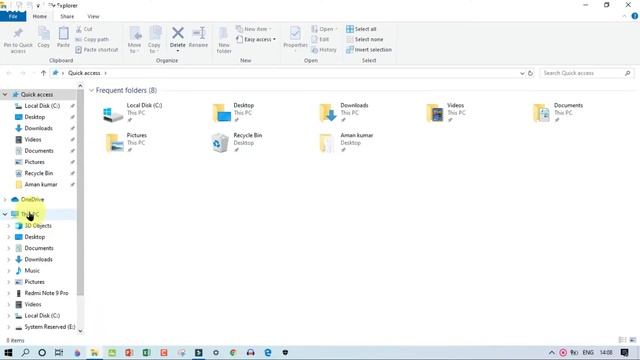This screenshot has width=640, height=360.
Task: Click Copy path command
Action: coord(92,39)
